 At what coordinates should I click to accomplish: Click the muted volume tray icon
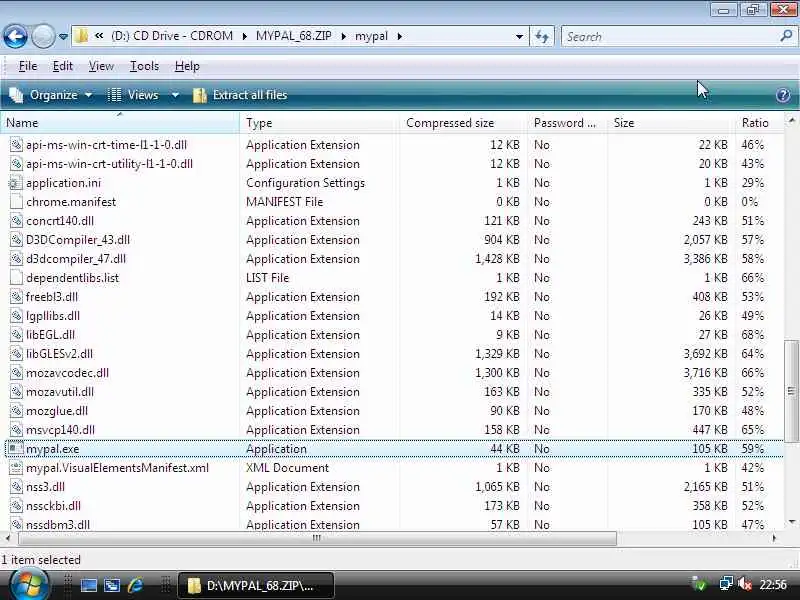[x=744, y=584]
